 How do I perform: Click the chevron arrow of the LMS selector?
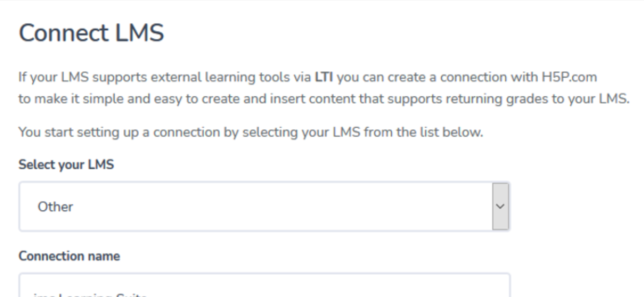(501, 206)
